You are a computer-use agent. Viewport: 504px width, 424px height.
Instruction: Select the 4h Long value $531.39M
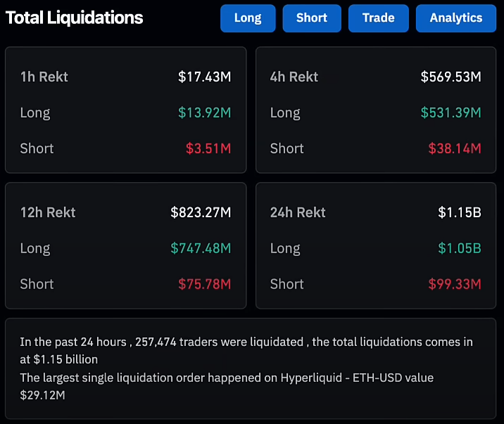point(451,113)
